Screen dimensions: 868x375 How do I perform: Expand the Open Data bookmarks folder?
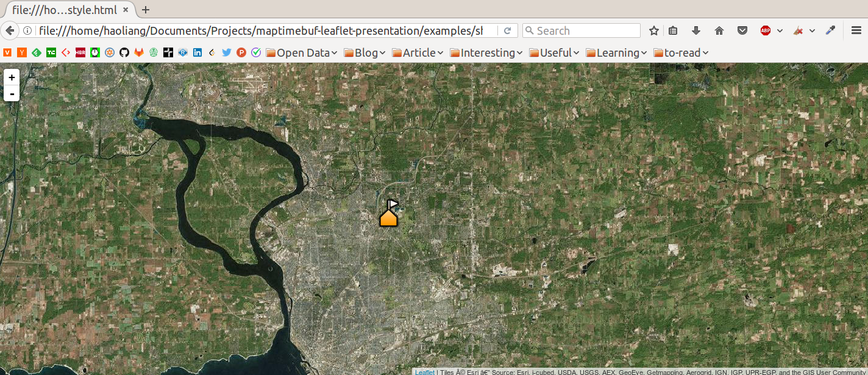pos(302,53)
